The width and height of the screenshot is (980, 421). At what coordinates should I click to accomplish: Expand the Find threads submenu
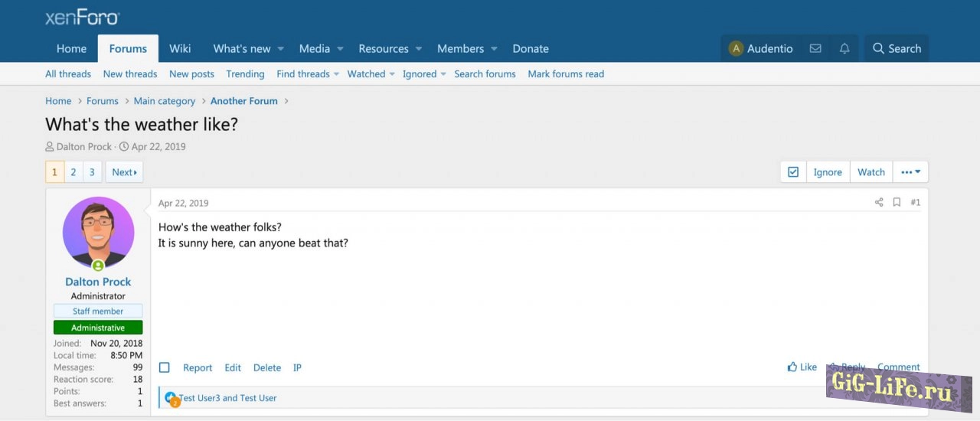coord(337,74)
